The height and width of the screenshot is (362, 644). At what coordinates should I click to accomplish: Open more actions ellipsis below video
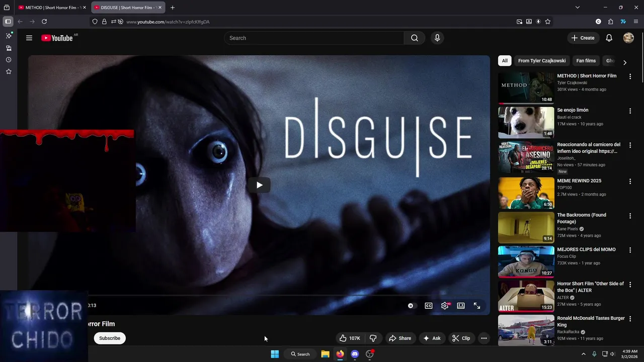[484, 338]
